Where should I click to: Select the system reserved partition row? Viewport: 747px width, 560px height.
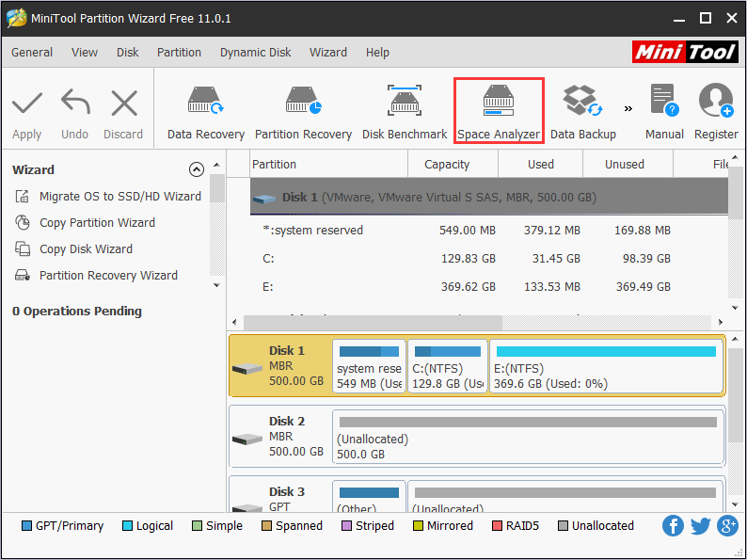pyautogui.click(x=489, y=231)
